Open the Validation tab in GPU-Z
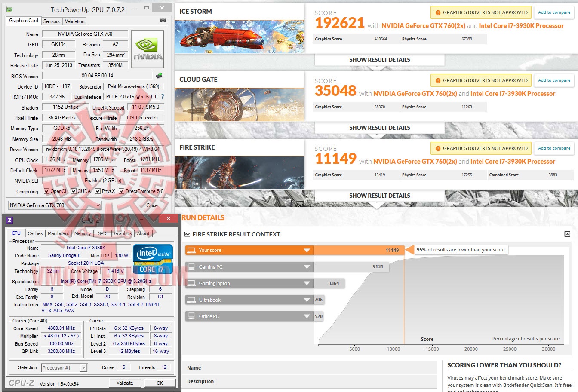578x392 pixels. (75, 21)
